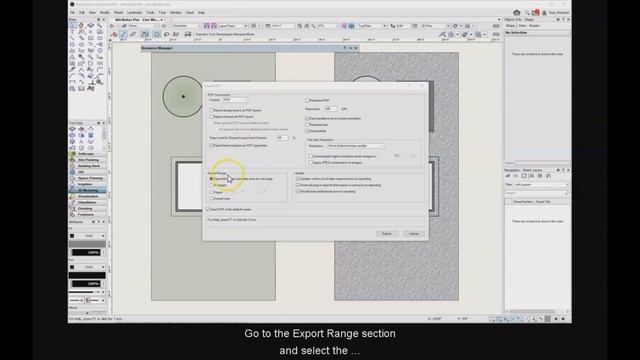Open the Building Shell tool set
The height and width of the screenshot is (360, 640).
coord(88,166)
